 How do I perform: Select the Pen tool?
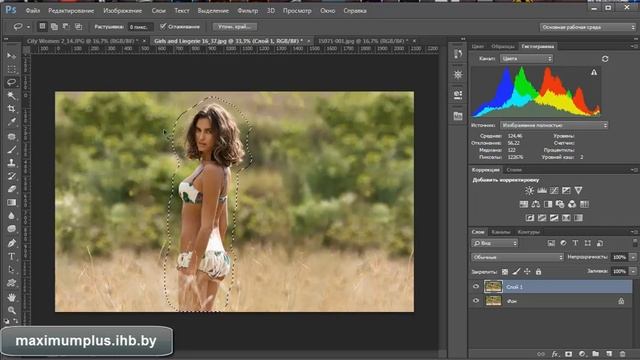11,243
